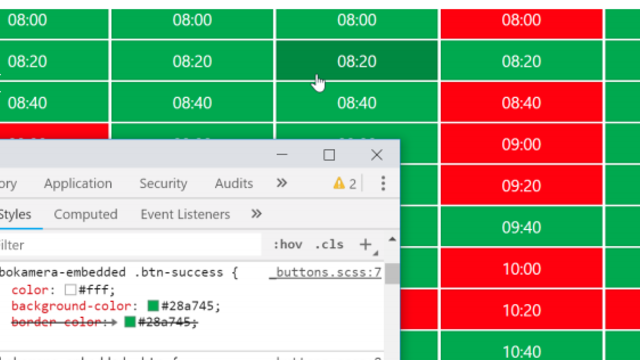This screenshot has height=360, width=640.
Task: Select green 08:20 slot between red slots
Action: click(x=522, y=61)
